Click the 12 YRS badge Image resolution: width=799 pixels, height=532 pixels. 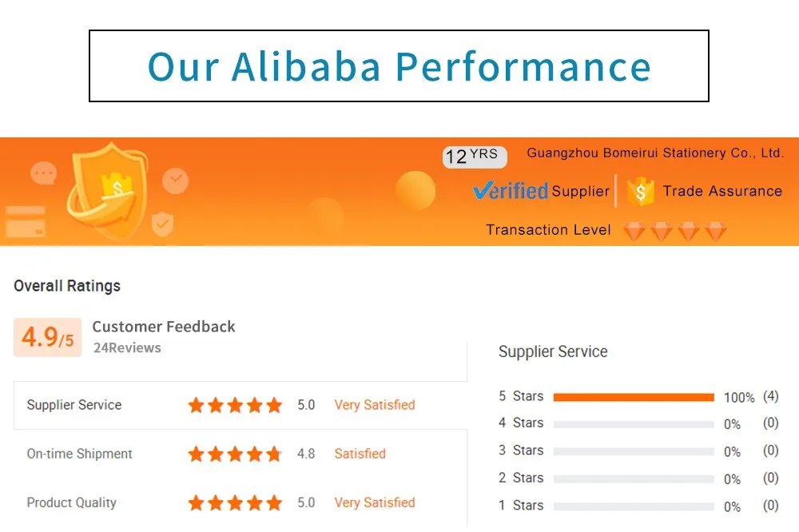click(475, 156)
